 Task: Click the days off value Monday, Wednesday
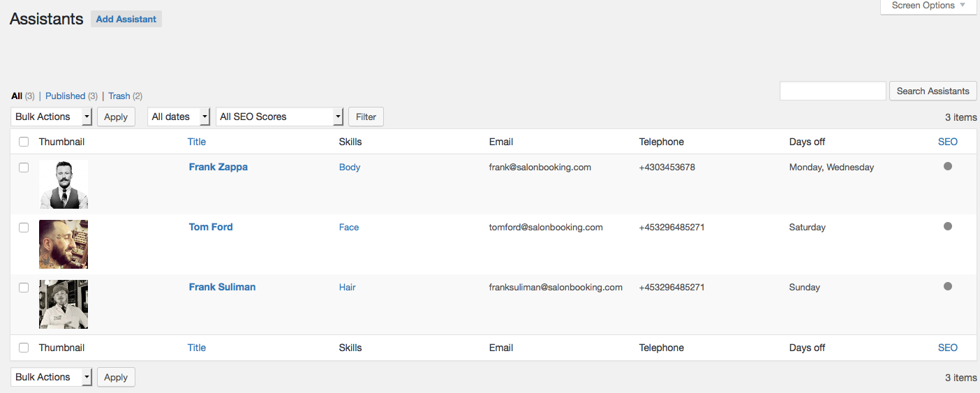[x=831, y=168]
